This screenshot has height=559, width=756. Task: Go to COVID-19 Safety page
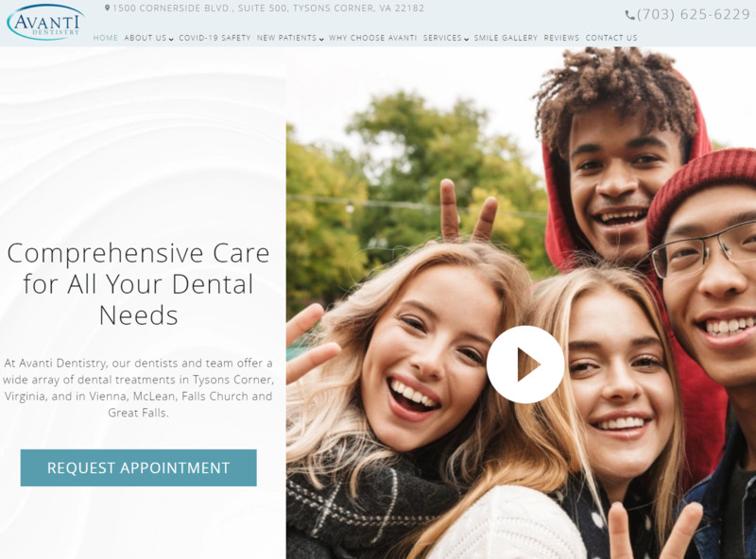pyautogui.click(x=215, y=38)
